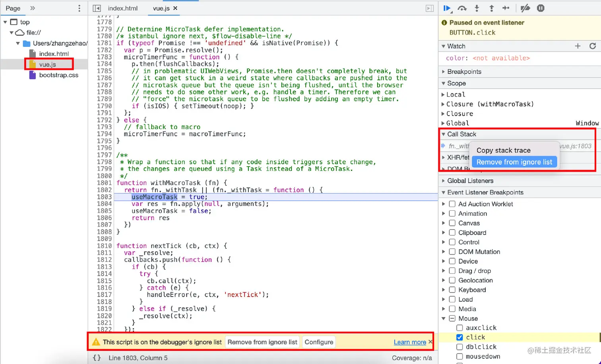Step over next function call
Viewport: 601px width, 364px height.
pyautogui.click(x=462, y=8)
